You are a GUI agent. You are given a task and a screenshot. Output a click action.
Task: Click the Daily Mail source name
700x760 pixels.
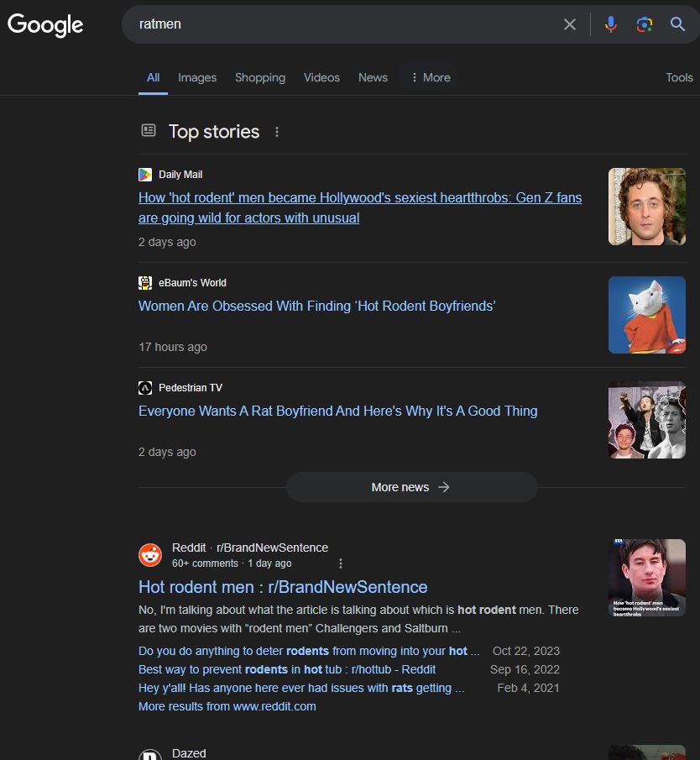click(180, 175)
